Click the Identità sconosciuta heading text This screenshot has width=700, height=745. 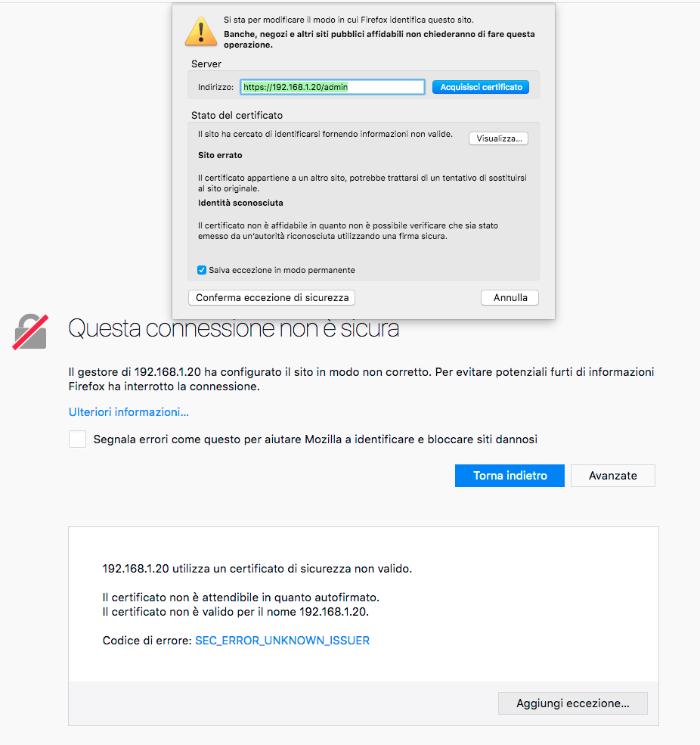pyautogui.click(x=240, y=203)
